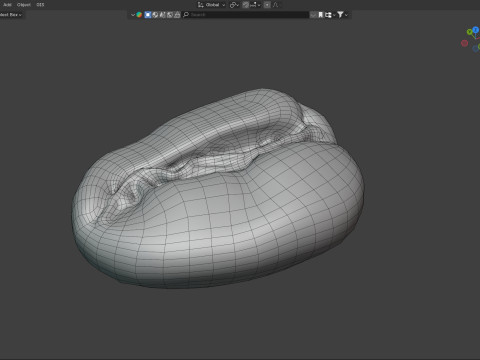
Task: Click the sphere icon after the blue square
Action: coord(155,15)
